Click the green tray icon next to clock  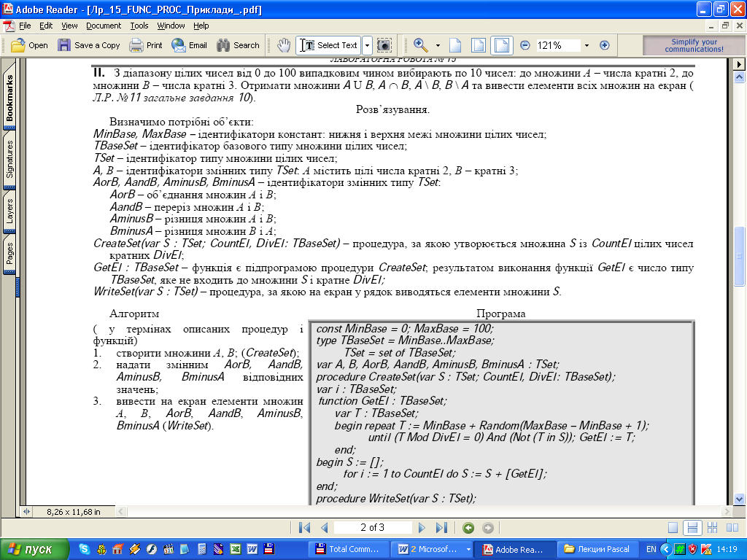[x=680, y=549]
